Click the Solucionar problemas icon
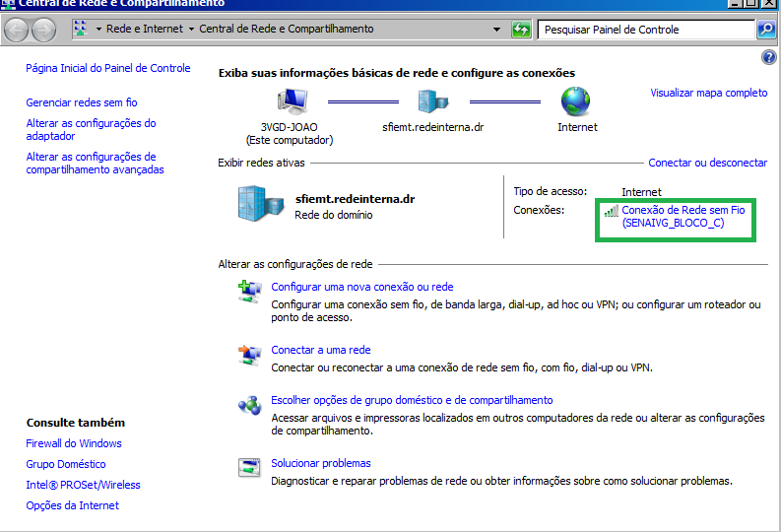 [248, 469]
